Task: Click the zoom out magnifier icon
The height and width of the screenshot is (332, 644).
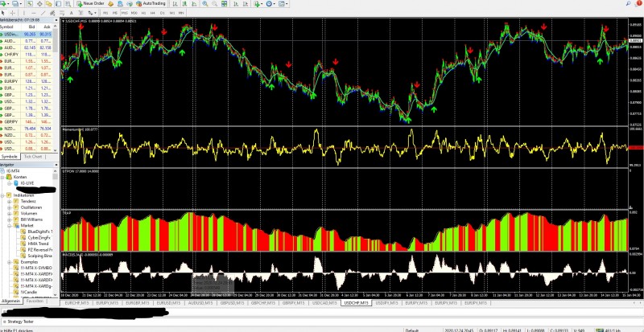Action: point(214,4)
